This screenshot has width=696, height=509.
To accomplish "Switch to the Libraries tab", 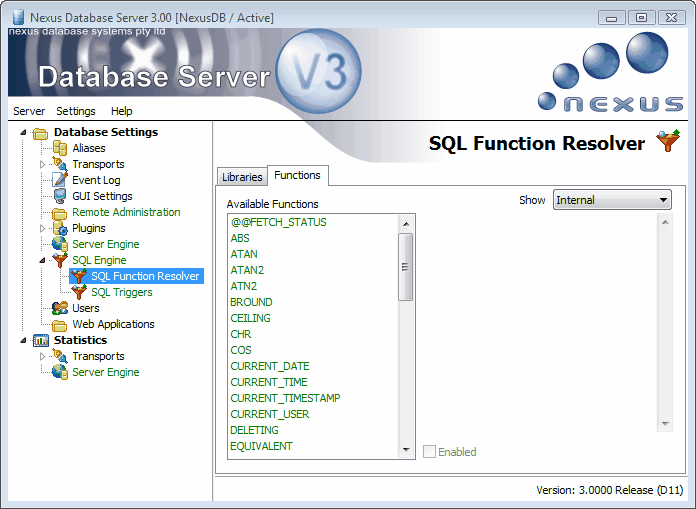I will click(242, 177).
